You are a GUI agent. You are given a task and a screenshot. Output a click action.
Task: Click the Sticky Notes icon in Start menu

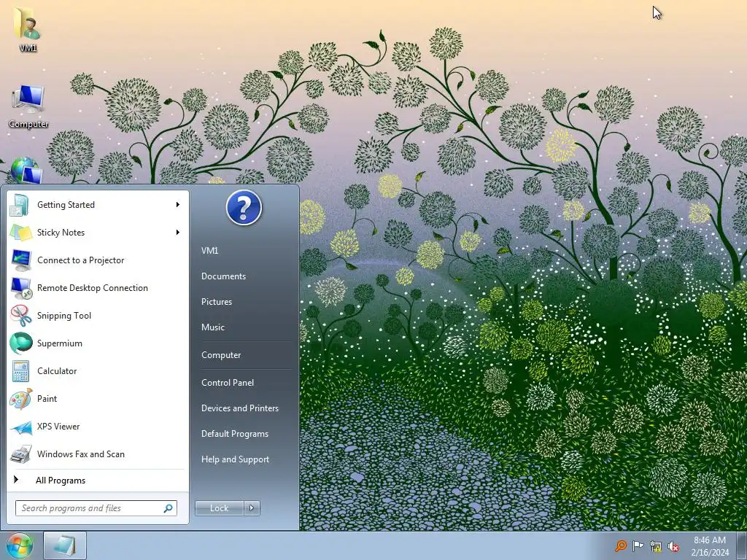click(x=20, y=233)
